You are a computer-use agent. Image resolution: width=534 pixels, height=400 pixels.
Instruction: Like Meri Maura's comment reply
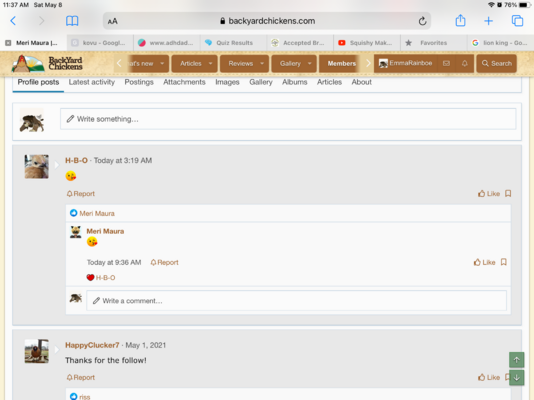(485, 262)
